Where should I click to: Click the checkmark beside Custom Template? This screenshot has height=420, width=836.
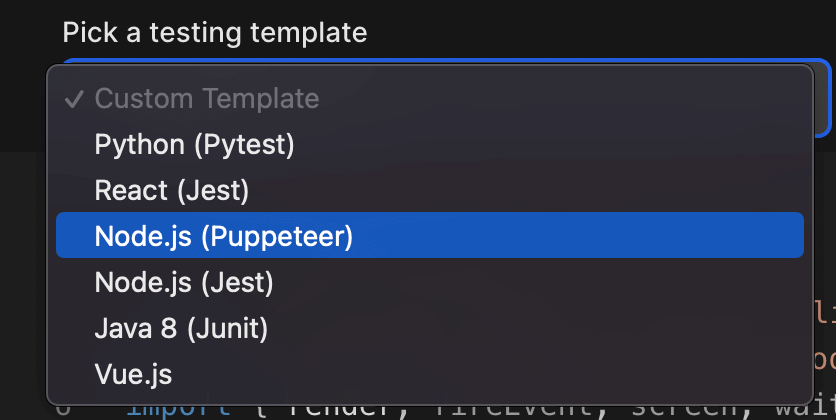(74, 99)
